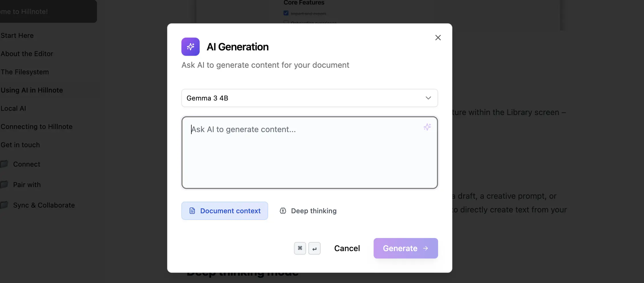Click the sparkle icon inside the prompt box
The image size is (644, 283).
427,127
